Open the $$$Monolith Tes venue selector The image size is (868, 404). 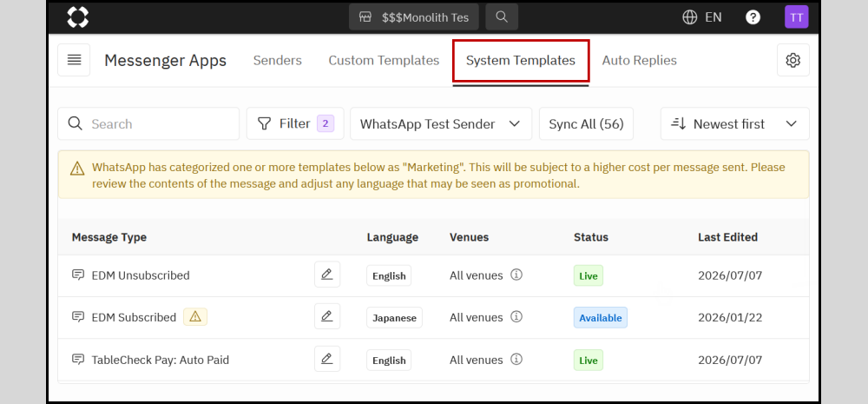click(414, 17)
